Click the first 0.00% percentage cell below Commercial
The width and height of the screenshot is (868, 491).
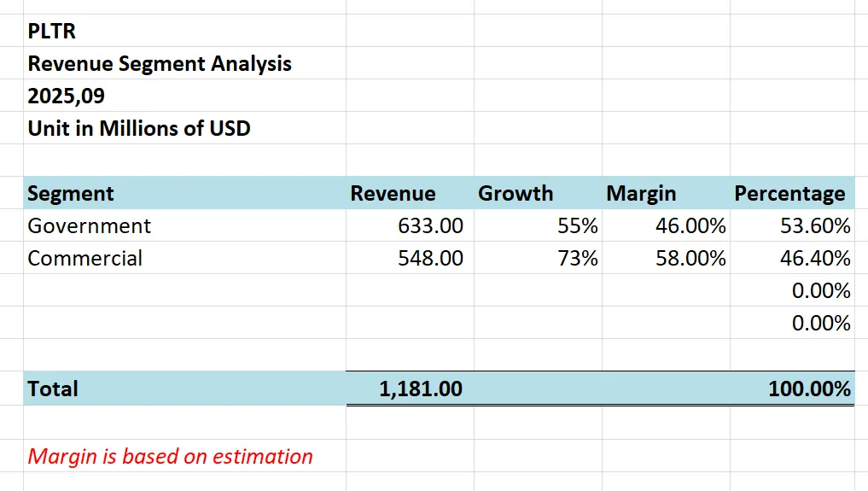coord(792,290)
